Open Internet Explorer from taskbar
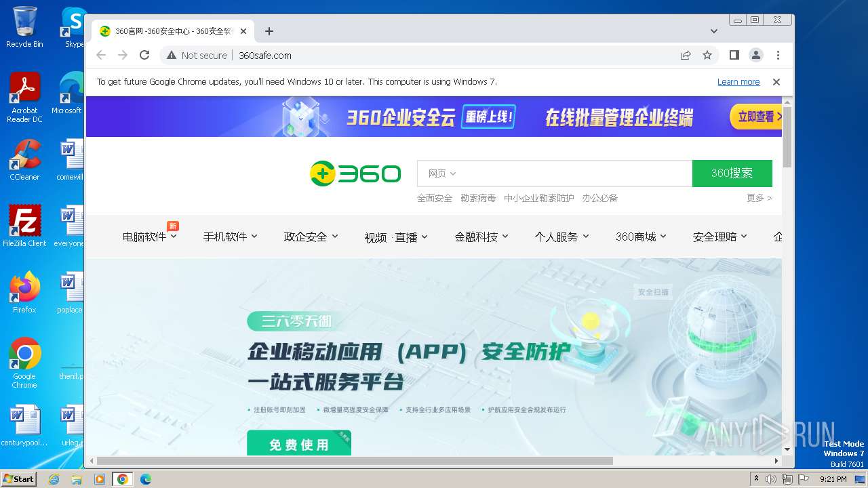This screenshot has width=868, height=488. (54, 479)
